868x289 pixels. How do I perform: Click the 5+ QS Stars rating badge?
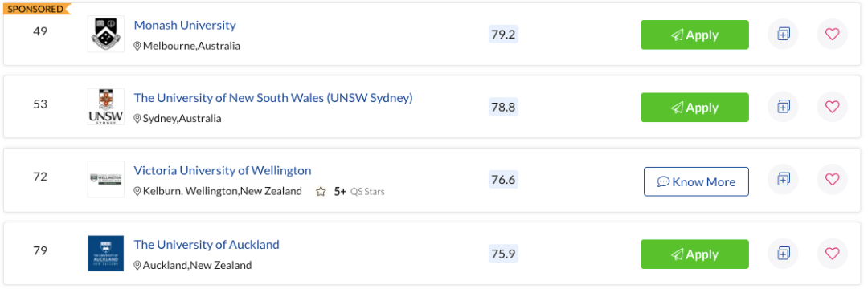(x=350, y=192)
